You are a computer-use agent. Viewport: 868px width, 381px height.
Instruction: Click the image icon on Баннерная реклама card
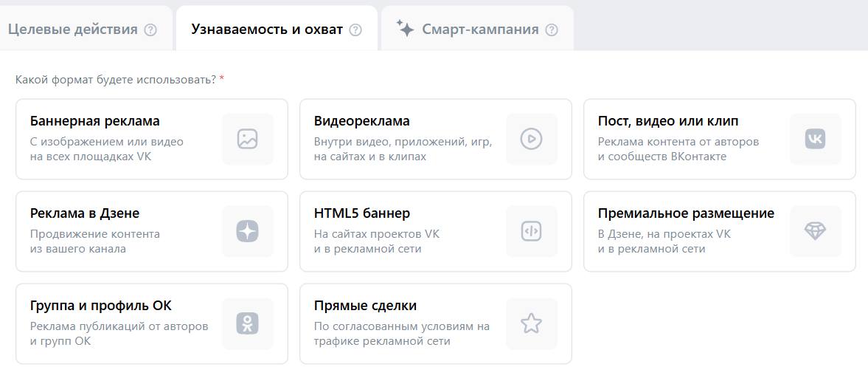(x=248, y=139)
